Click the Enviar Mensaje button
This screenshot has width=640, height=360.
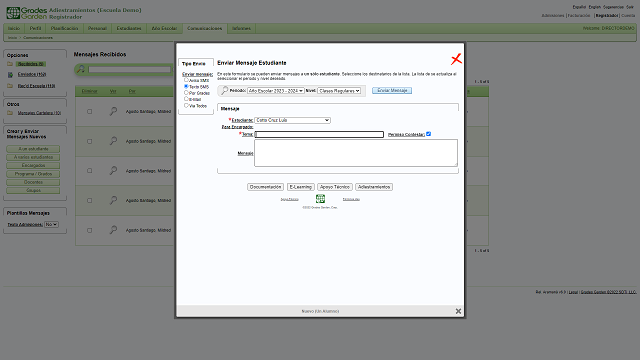[392, 91]
